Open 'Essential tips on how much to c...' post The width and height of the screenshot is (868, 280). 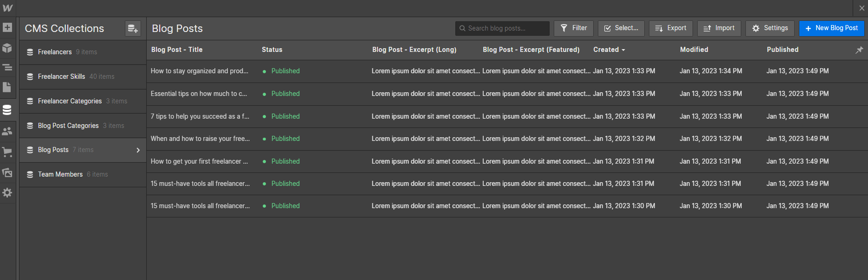tap(199, 94)
